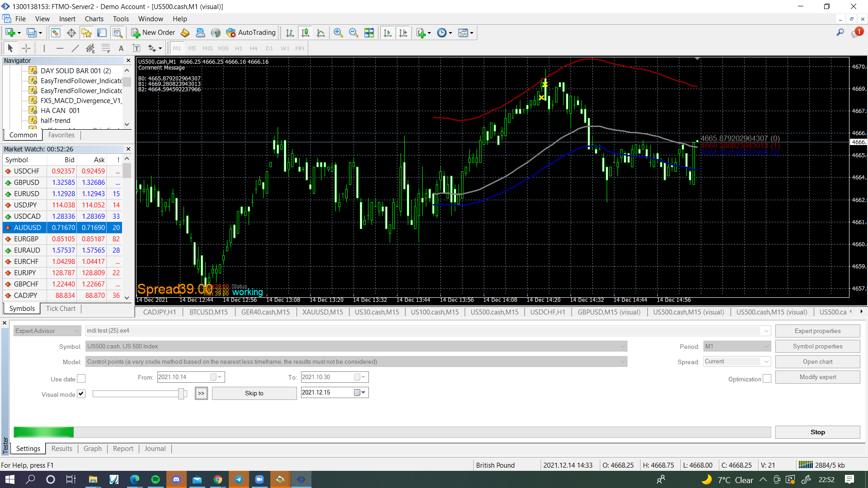Switch chart to candlestick style

[305, 33]
